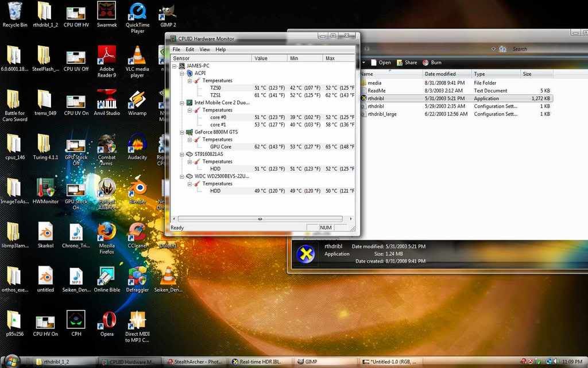Click Hardware Monitor horizontal scrollbar thumb
Screen dimensions: 588x368
coord(260,218)
